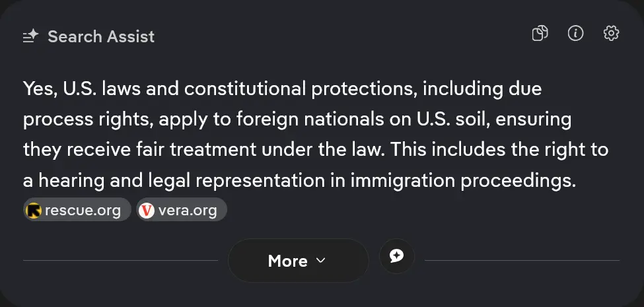Expand the answer with More chevron
The image size is (644, 307).
click(x=321, y=261)
